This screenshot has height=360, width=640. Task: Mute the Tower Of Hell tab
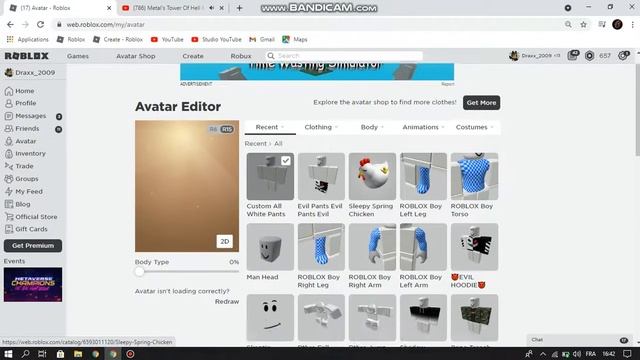coord(211,8)
